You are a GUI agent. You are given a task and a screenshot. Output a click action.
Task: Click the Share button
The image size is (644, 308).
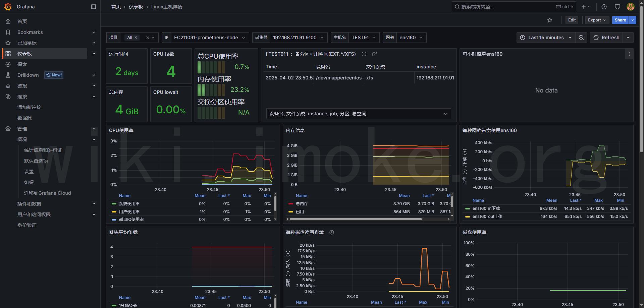click(x=621, y=20)
